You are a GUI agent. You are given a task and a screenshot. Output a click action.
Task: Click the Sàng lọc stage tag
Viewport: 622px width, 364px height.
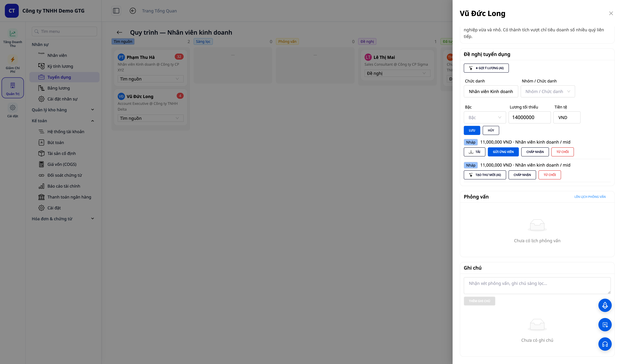coord(203,41)
